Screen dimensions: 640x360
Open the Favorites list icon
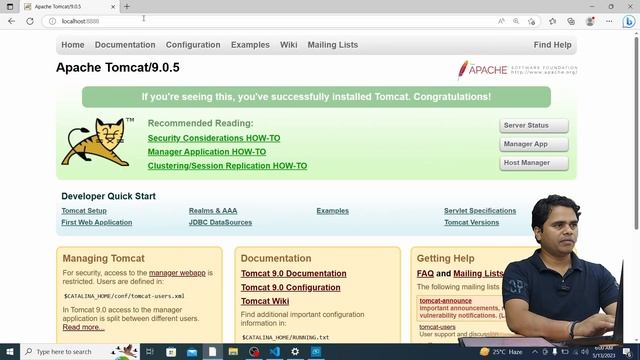click(552, 21)
